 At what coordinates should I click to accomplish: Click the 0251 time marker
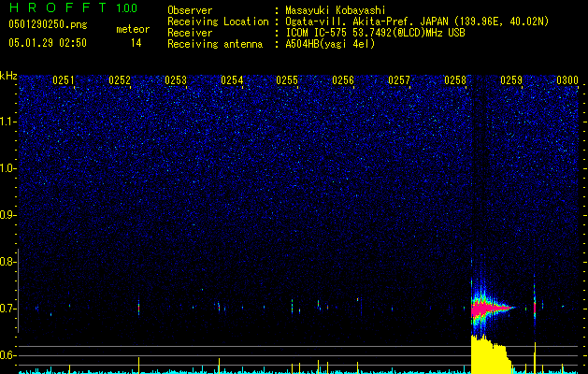click(x=64, y=80)
